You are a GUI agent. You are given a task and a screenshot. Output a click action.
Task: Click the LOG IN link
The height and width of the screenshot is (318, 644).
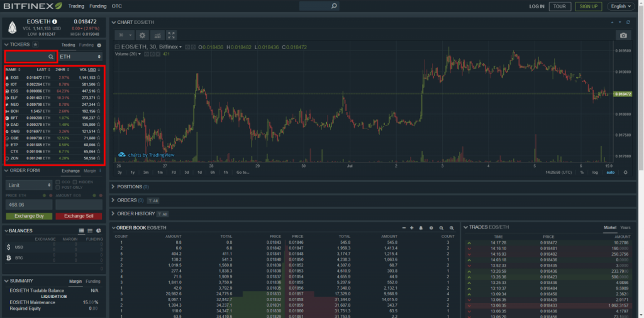click(x=537, y=6)
